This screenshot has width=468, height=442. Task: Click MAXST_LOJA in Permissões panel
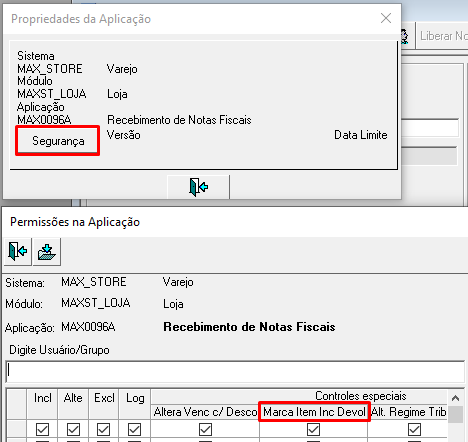96,303
